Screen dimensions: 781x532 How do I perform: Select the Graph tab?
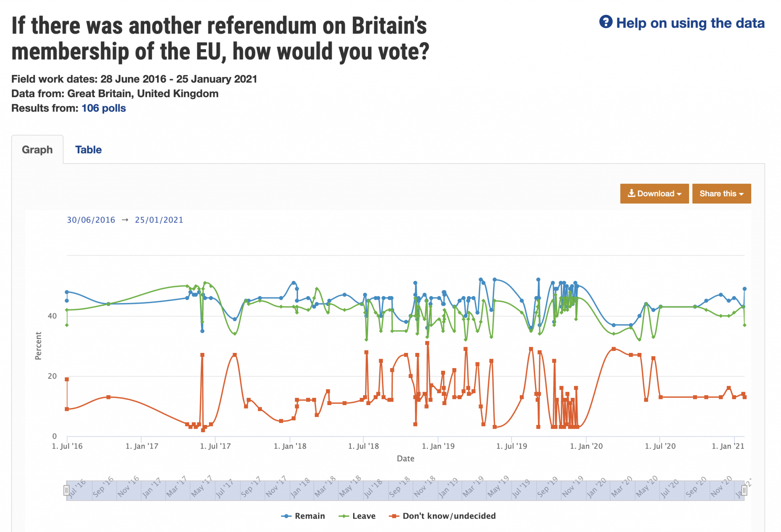coord(37,149)
